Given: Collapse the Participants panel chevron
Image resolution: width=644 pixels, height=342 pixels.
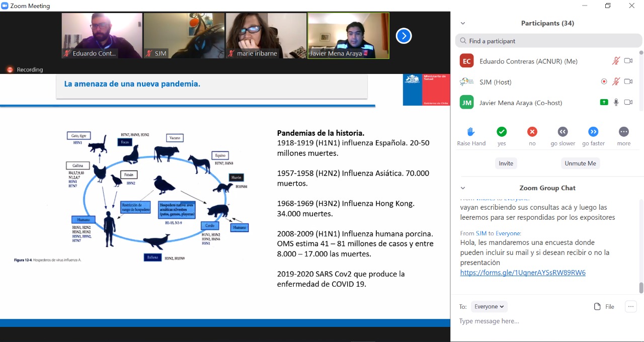Looking at the screenshot, I should coord(463,23).
